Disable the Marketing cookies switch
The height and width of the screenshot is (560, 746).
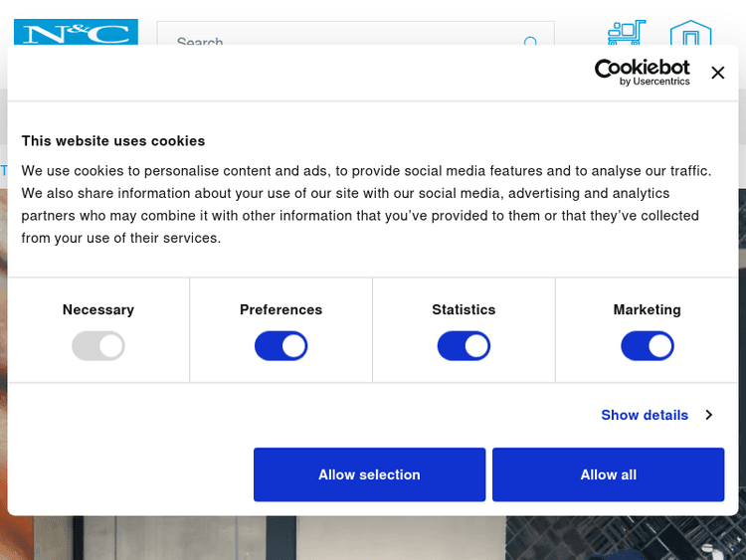coord(647,346)
